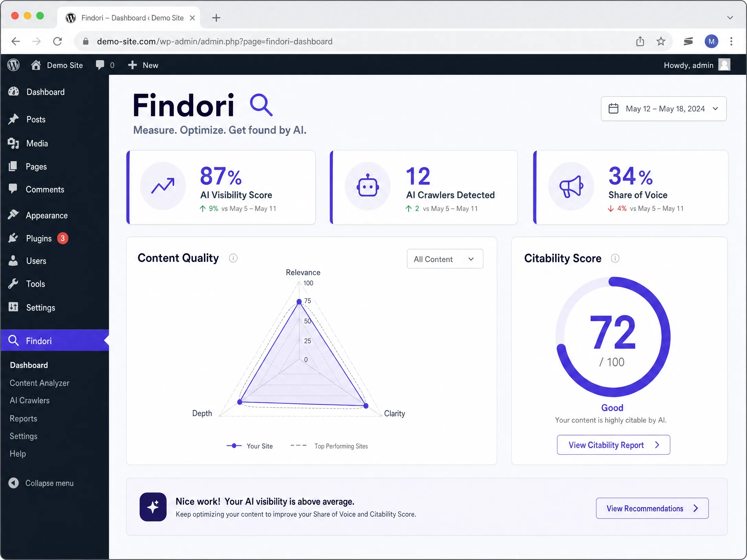This screenshot has width=747, height=560.
Task: Click the browser forward arrow
Action: [x=36, y=42]
